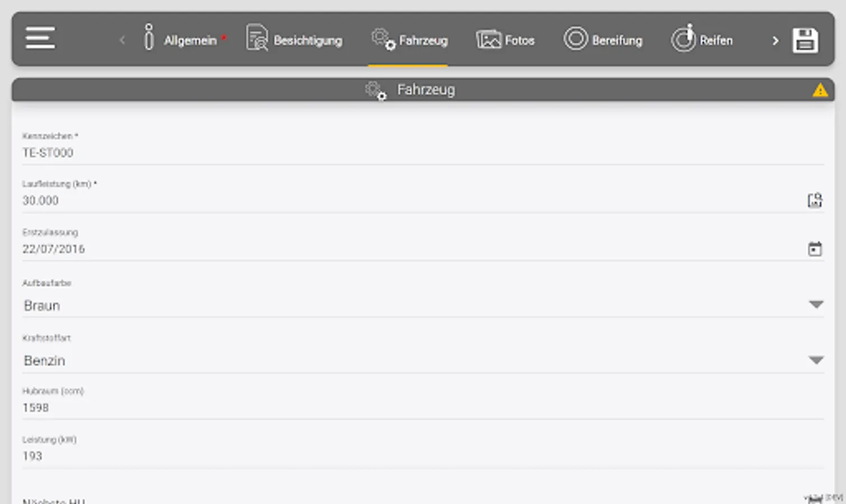Go to the Fotos tab

click(504, 39)
